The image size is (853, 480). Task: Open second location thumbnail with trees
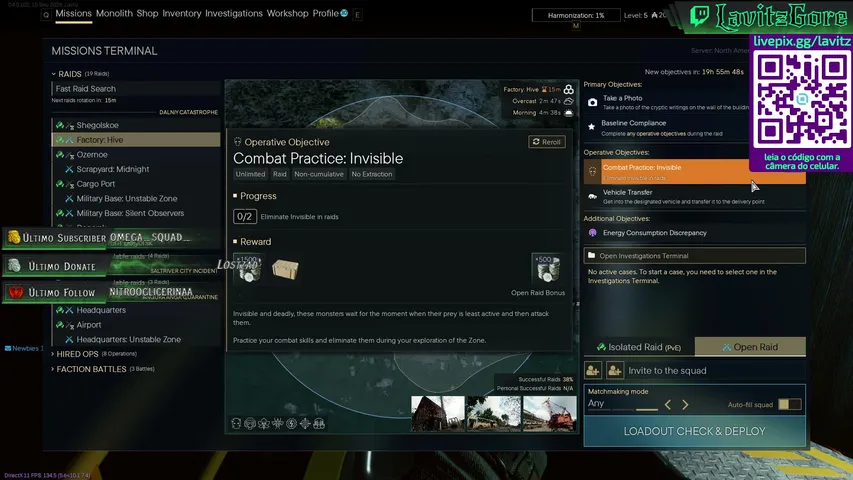[493, 414]
